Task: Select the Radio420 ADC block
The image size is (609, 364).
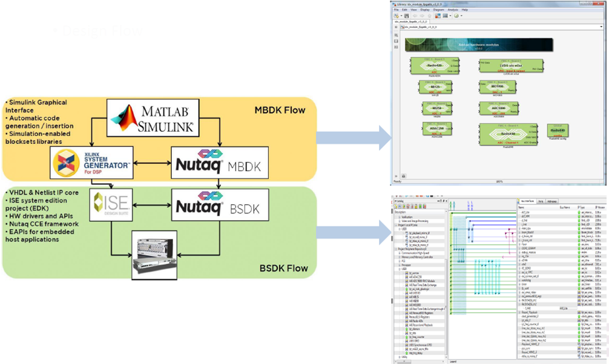Action: (435, 66)
